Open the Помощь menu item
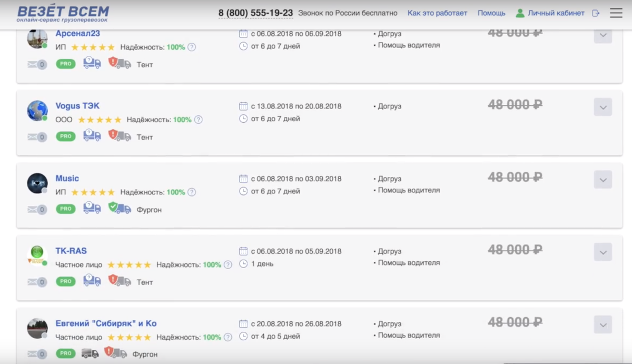The height and width of the screenshot is (364, 632). click(491, 13)
